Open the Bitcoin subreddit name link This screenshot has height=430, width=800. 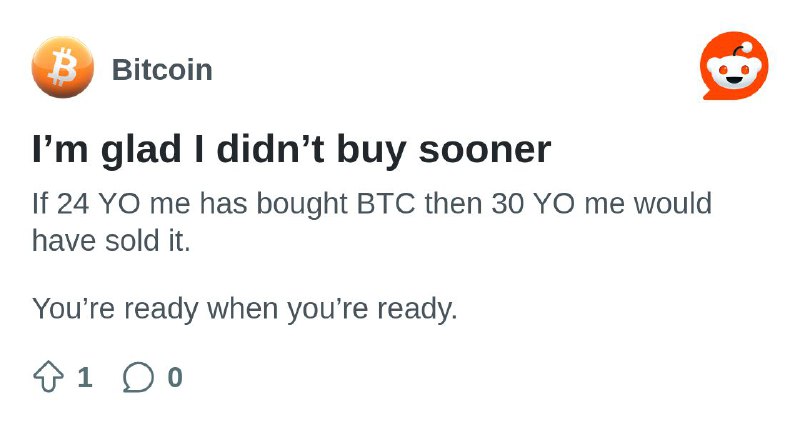pos(162,69)
